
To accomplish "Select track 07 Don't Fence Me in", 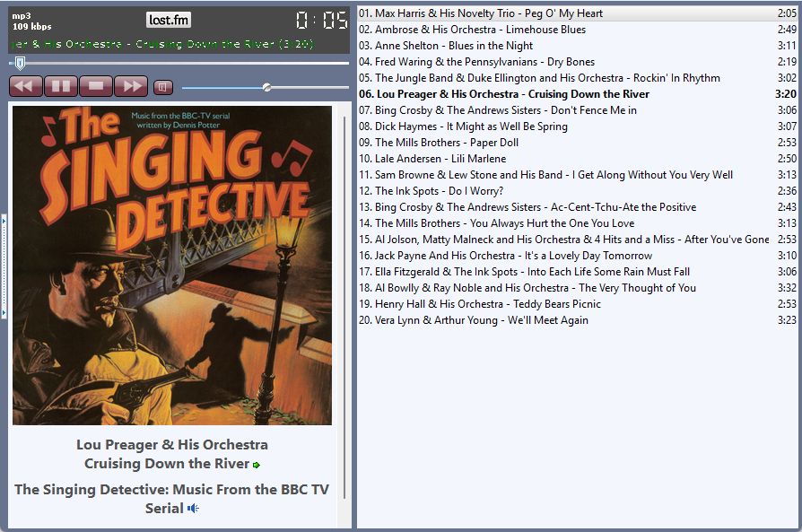I will 578,110.
